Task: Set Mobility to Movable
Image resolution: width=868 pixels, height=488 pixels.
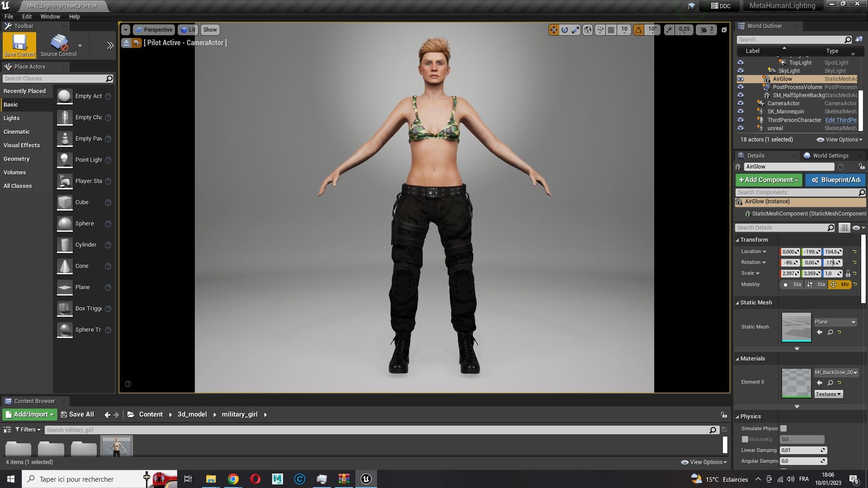Action: point(840,285)
